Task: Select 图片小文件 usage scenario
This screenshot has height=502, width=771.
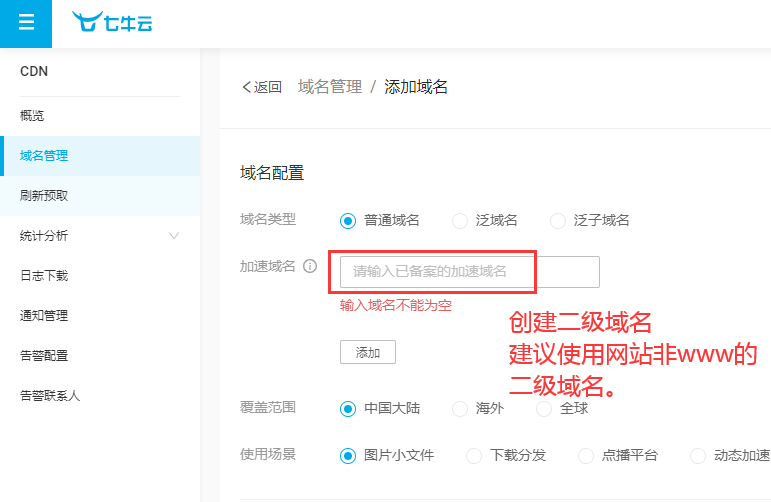Action: tap(348, 455)
